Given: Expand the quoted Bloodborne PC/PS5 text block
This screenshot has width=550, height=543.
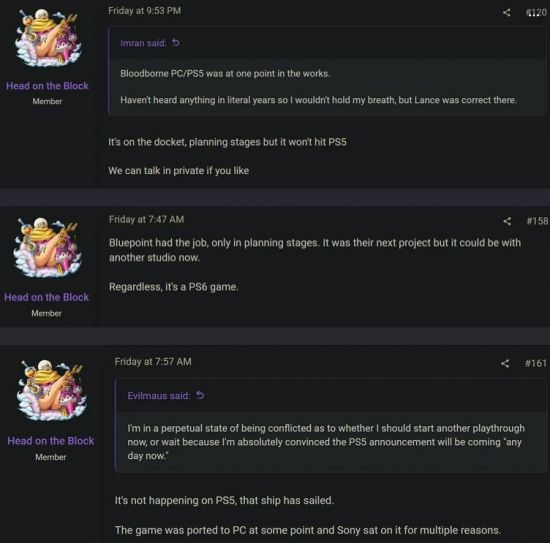Looking at the screenshot, I should [327, 87].
